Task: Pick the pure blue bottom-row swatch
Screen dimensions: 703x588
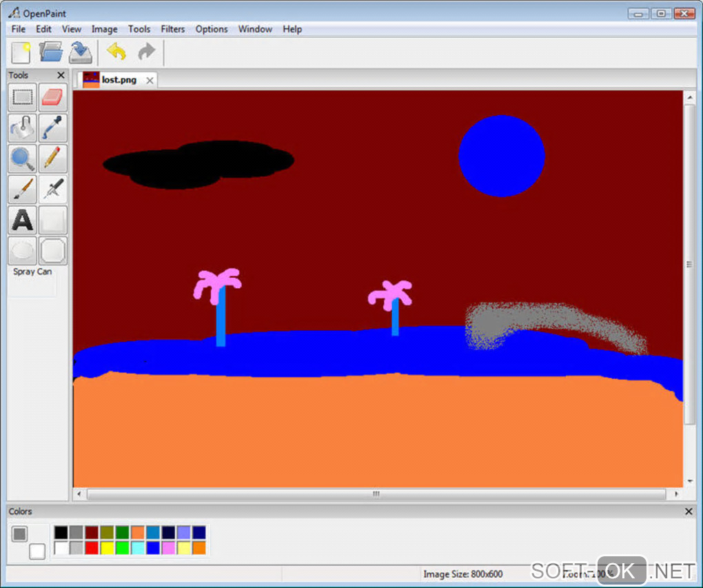Action: [x=153, y=547]
